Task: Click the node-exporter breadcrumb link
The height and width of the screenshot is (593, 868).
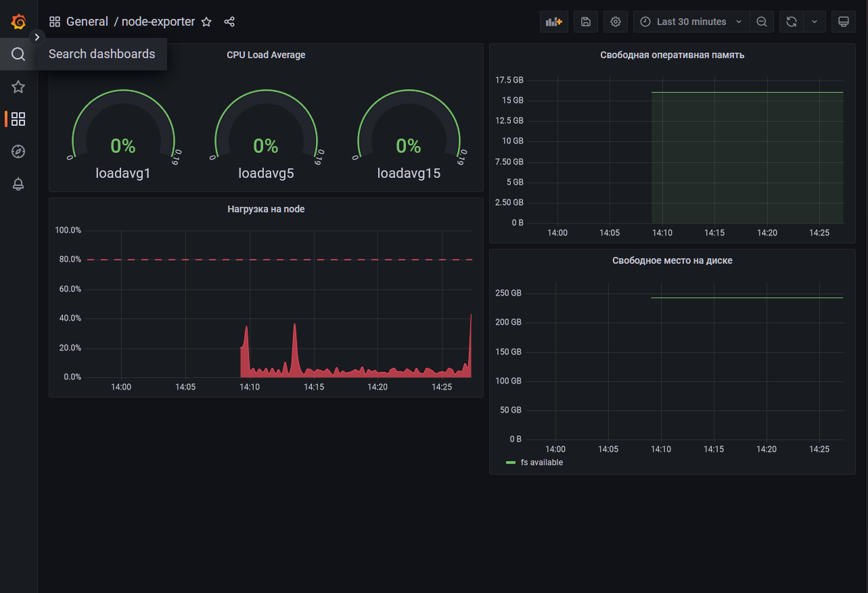Action: click(x=158, y=21)
